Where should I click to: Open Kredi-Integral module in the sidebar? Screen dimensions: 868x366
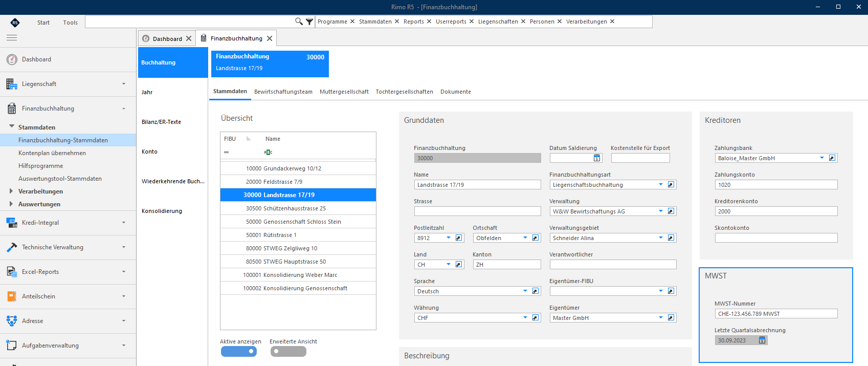(x=68, y=223)
